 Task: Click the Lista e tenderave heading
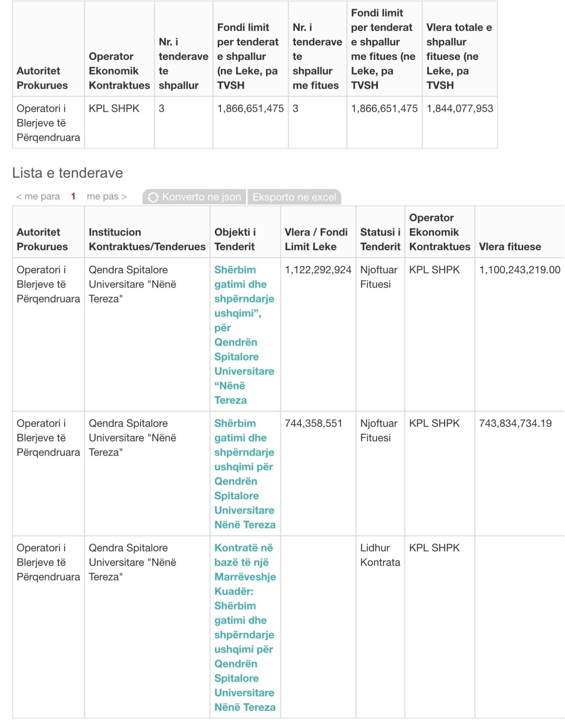pyautogui.click(x=68, y=173)
